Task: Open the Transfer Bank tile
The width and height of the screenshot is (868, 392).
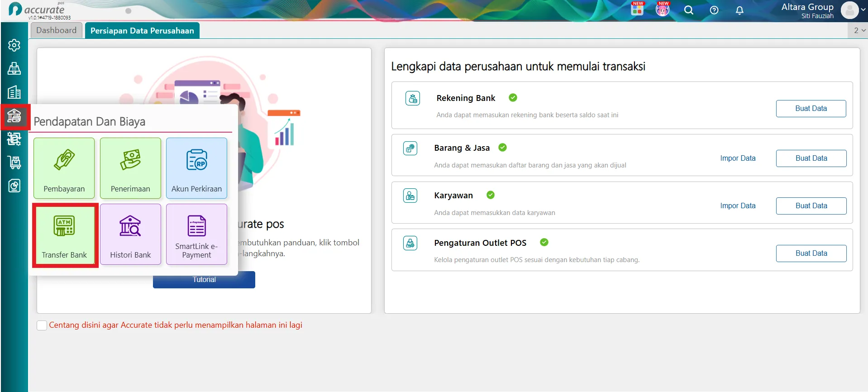Action: (64, 234)
